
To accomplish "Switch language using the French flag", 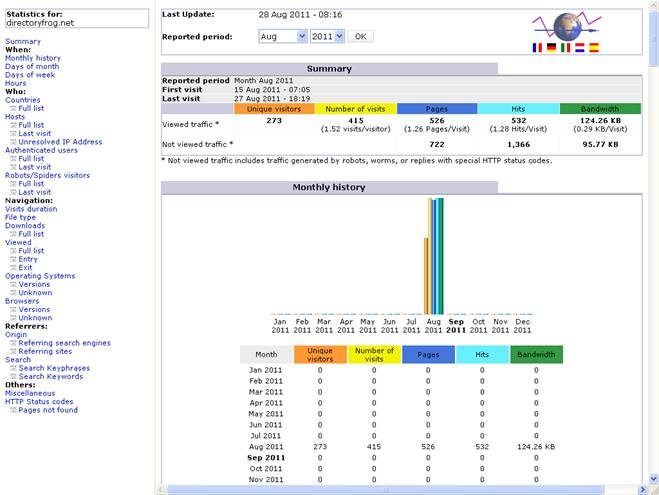I will [x=539, y=47].
